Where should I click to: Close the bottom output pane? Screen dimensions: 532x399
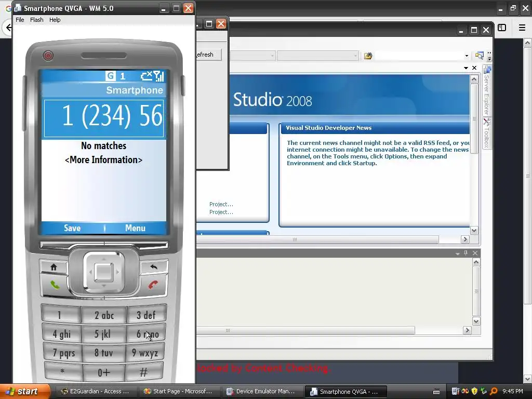[475, 253]
